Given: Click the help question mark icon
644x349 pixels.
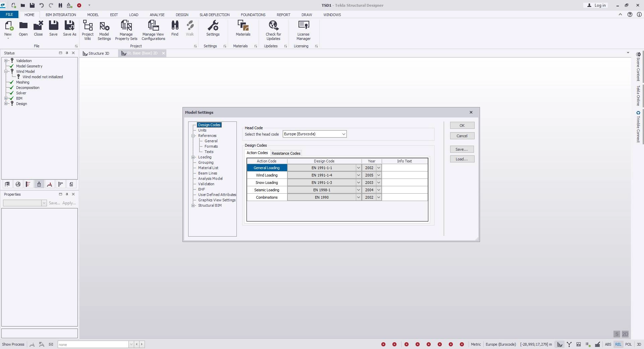Looking at the screenshot, I should (630, 15).
